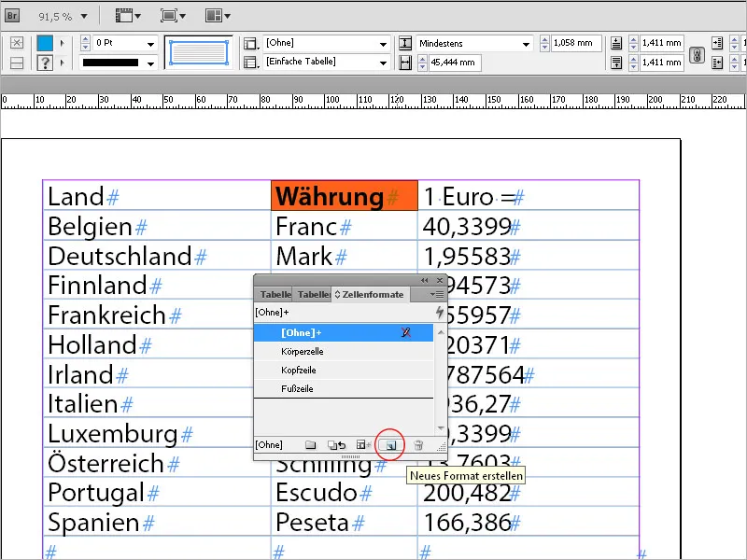This screenshot has height=560, width=747.
Task: Open the panel flyout menu
Action: point(436,292)
